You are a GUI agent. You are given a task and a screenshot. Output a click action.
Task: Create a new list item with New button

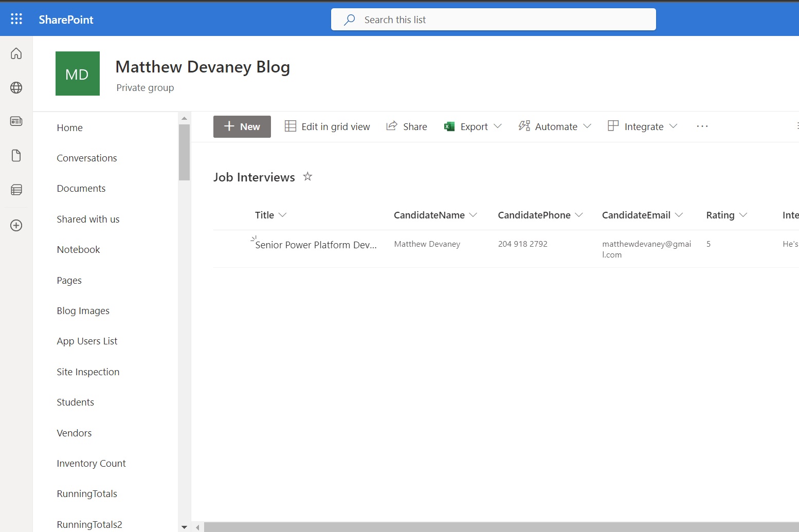[242, 126]
